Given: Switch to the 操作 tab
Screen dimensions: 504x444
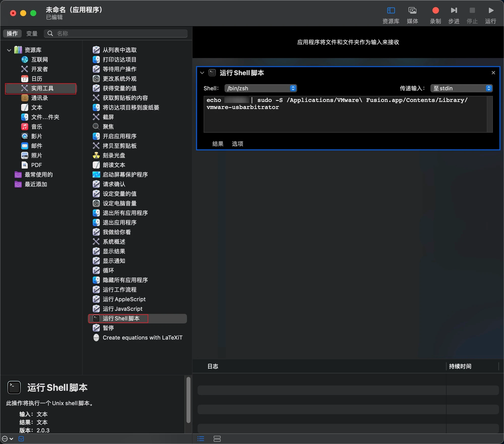Looking at the screenshot, I should point(12,34).
